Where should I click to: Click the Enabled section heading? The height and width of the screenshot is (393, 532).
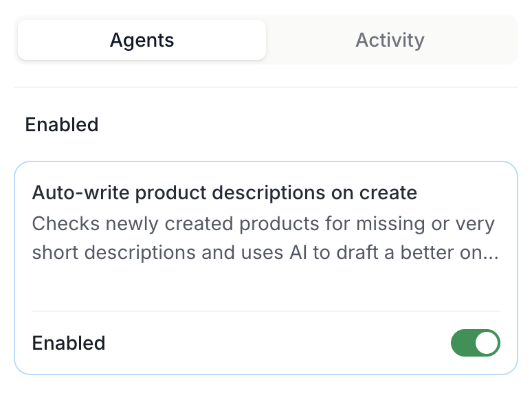pos(62,124)
